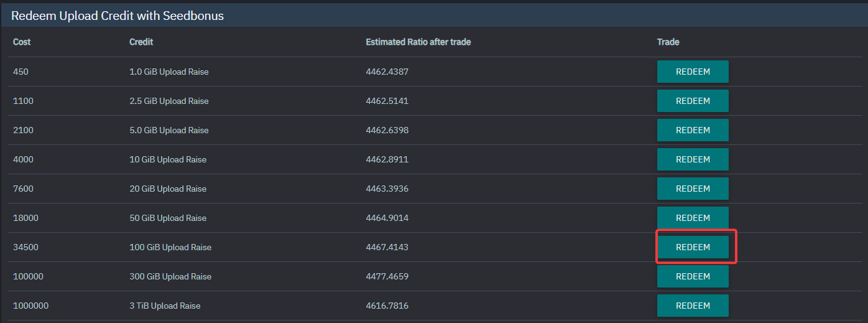Screen dimensions: 868x323
Task: Redeem the 50 GiB Upload Raise
Action: tap(693, 218)
